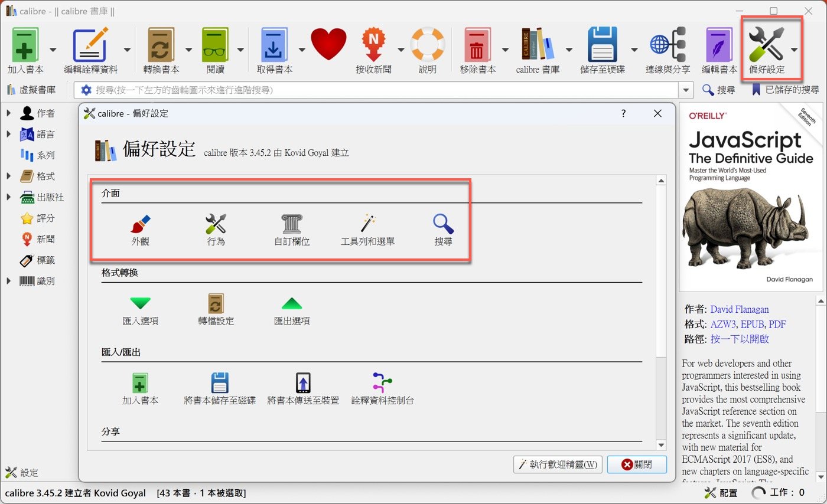The height and width of the screenshot is (504, 827).
Task: Click the 連線與分享 network icon
Action: click(x=668, y=44)
